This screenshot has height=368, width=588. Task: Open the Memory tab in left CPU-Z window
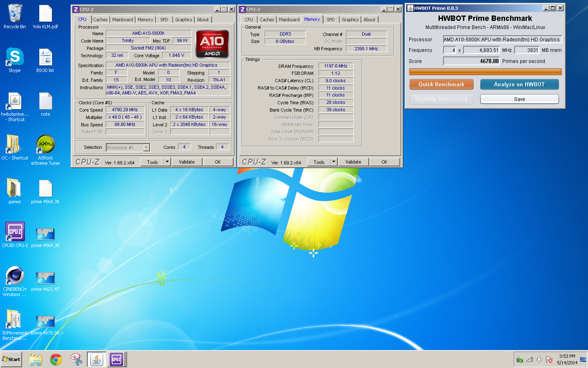(x=145, y=20)
